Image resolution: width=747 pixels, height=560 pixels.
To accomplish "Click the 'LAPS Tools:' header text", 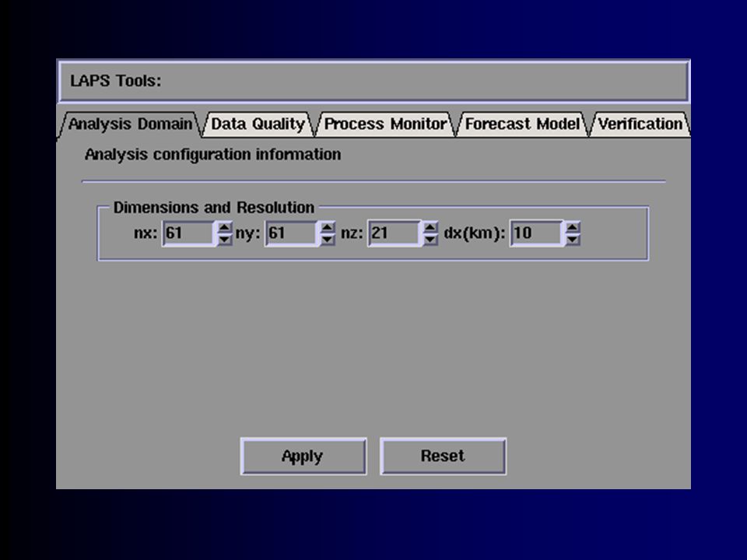I will pyautogui.click(x=116, y=81).
